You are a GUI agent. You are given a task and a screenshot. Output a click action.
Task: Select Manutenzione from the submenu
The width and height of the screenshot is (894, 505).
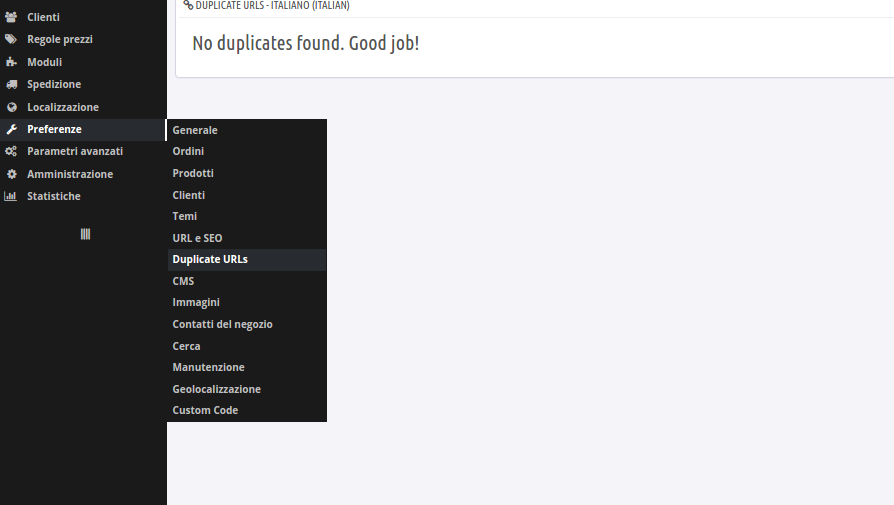tap(208, 367)
